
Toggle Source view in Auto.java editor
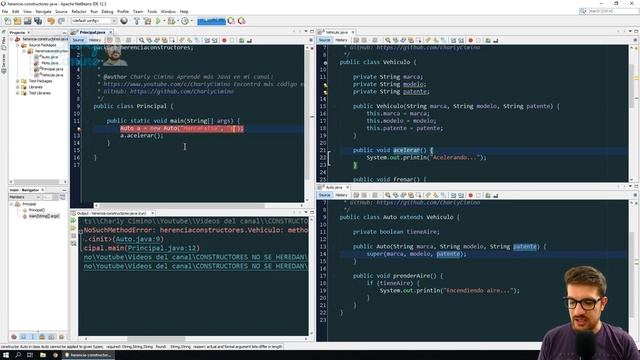pyautogui.click(x=324, y=195)
